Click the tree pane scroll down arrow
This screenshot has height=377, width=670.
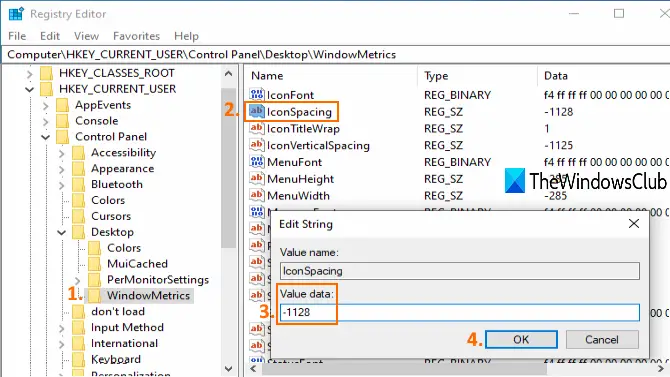229,368
